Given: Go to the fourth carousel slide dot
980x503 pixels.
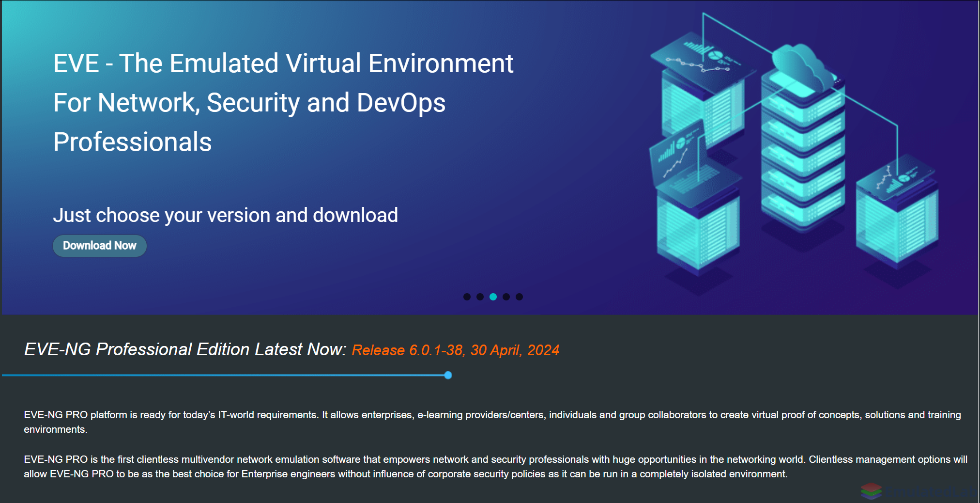Looking at the screenshot, I should tap(506, 297).
